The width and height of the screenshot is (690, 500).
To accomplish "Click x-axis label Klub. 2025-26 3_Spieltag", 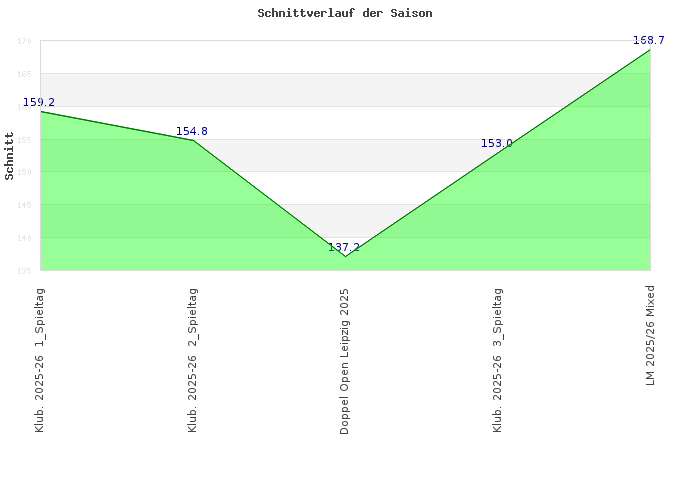I will [498, 360].
